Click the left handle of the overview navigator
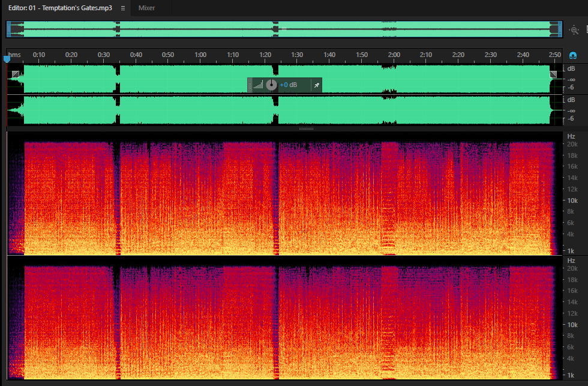588x386 pixels. coord(8,29)
